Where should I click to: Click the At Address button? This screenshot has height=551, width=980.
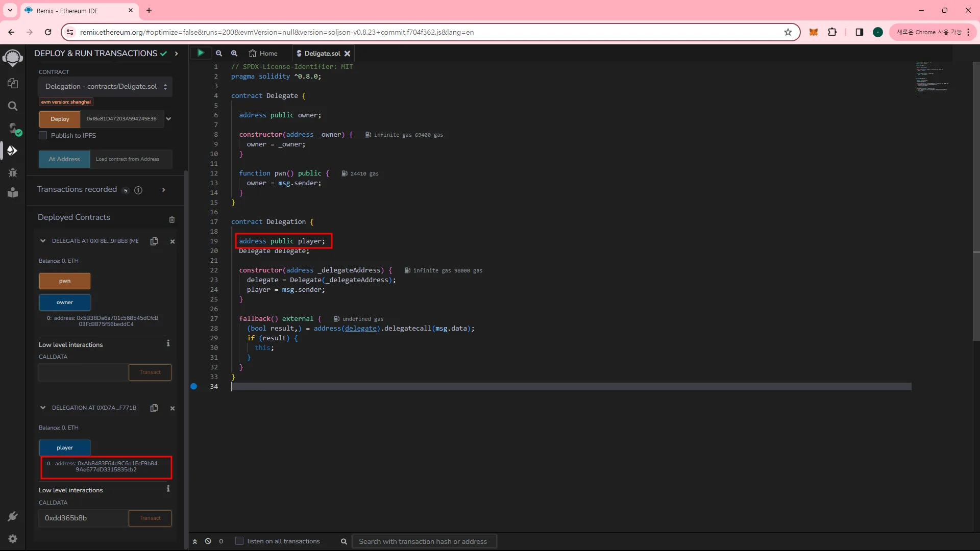pyautogui.click(x=64, y=159)
